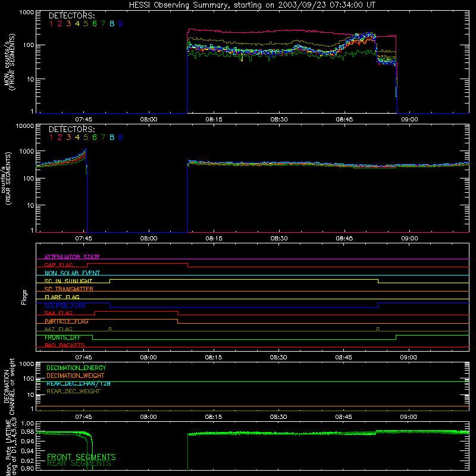Click 09:00 time label under the Flags panel

409,358
